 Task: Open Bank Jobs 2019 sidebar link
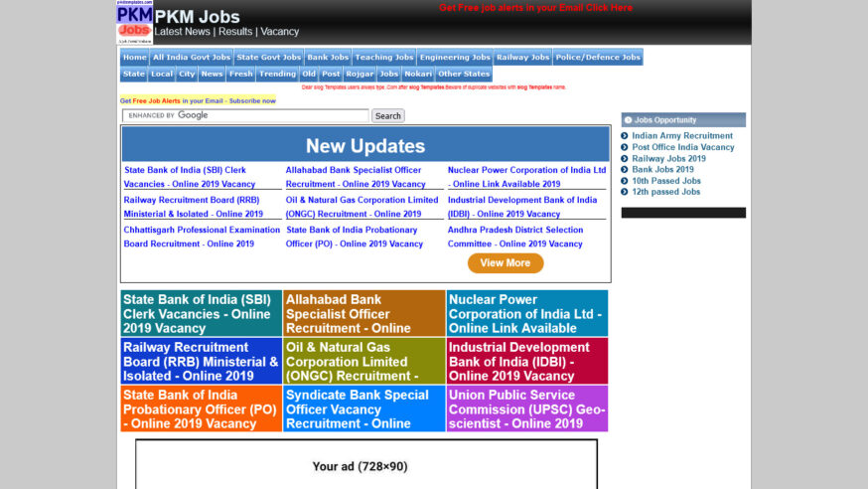[x=662, y=170]
